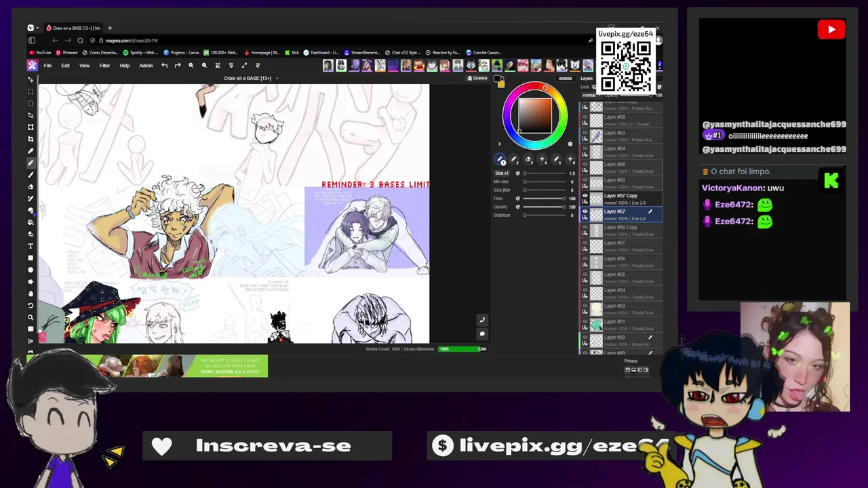The width and height of the screenshot is (868, 488).
Task: Click the fullscreen expand arrows icon
Action: tap(244, 66)
